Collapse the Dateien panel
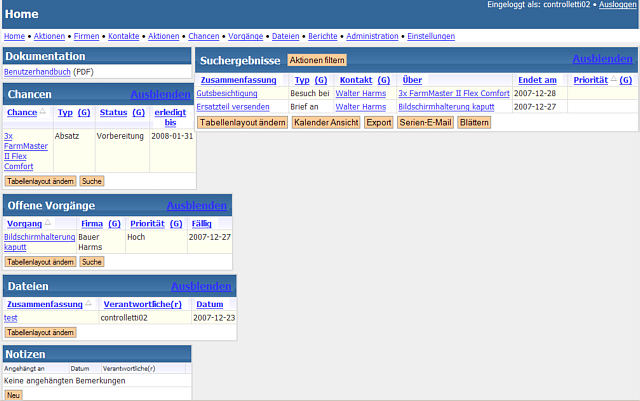Image resolution: width=640 pixels, height=401 pixels. coord(201,286)
